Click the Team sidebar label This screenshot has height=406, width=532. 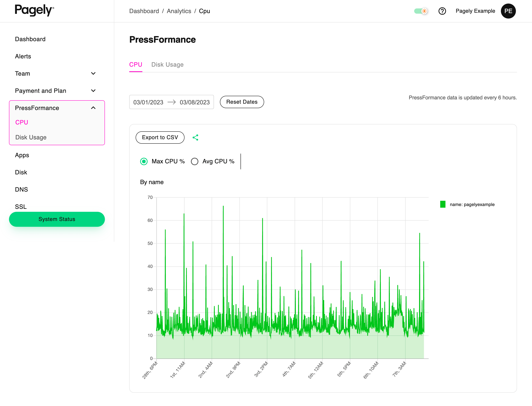(22, 74)
